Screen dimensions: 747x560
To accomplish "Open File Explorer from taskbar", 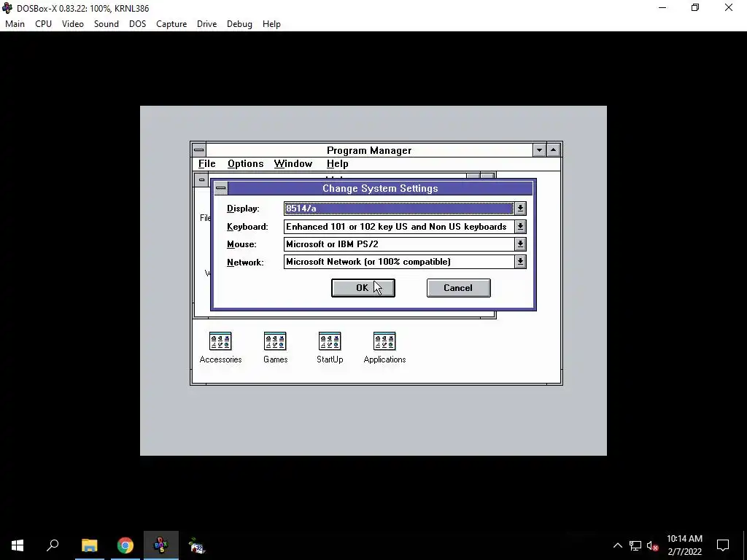I will point(90,545).
